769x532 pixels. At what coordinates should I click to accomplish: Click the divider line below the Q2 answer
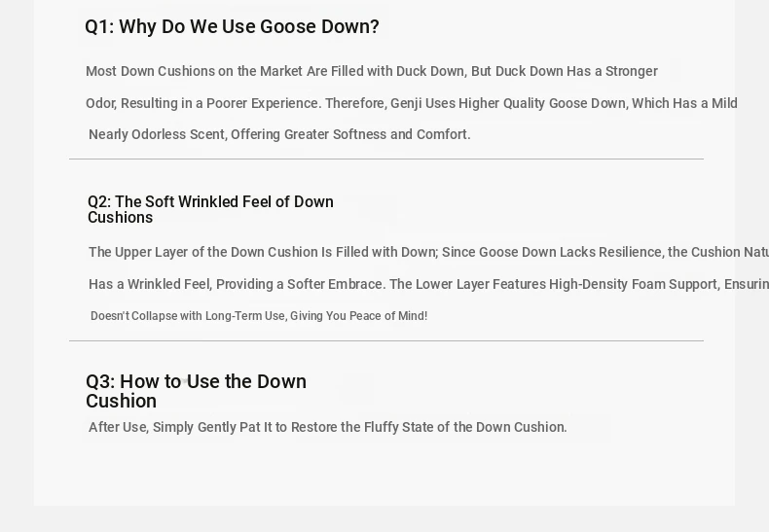click(386, 340)
